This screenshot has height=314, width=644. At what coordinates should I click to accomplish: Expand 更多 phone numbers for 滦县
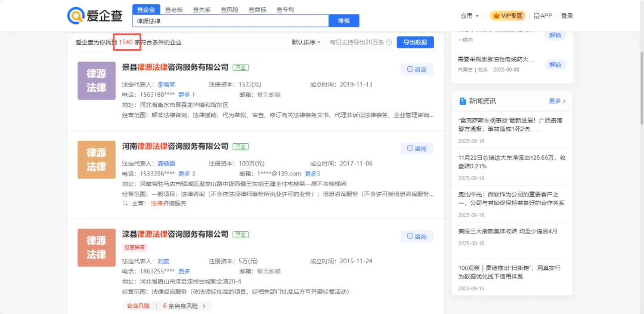(x=184, y=271)
